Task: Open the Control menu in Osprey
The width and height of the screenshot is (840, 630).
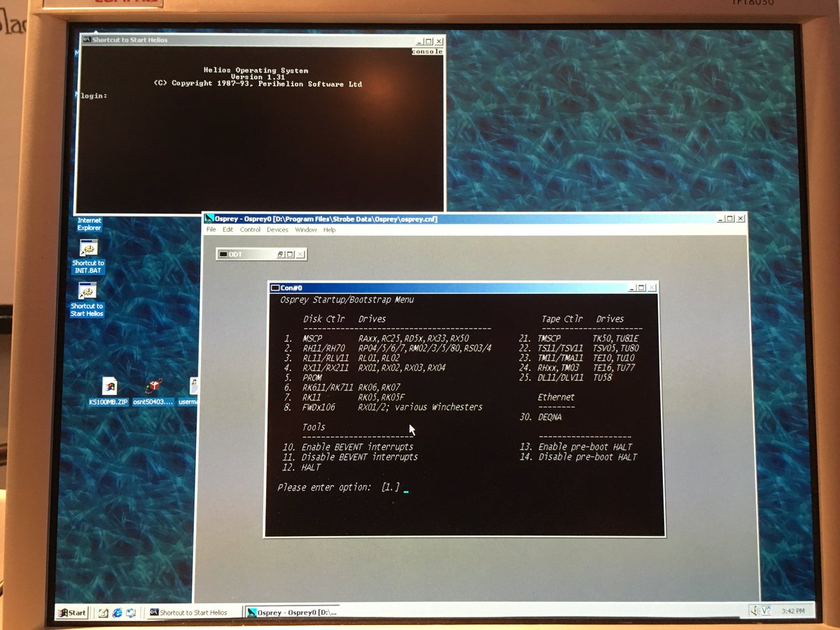Action: (250, 230)
